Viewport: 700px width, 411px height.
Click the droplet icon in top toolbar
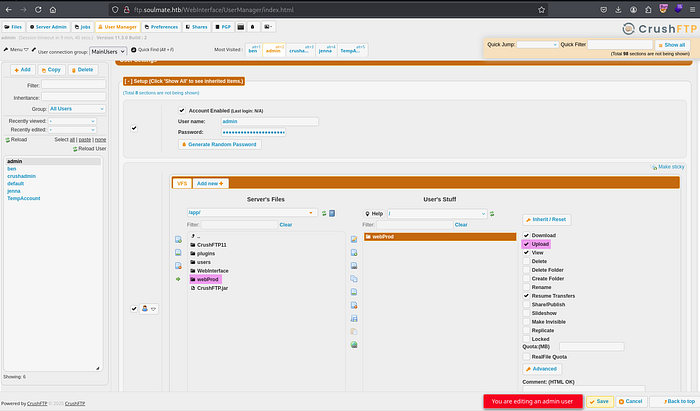[x=253, y=27]
